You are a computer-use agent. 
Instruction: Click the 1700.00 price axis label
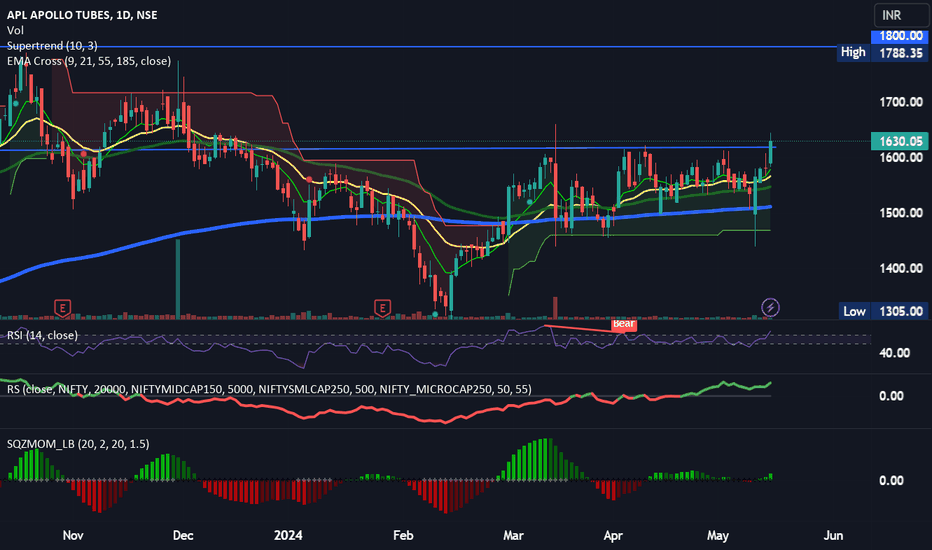[900, 102]
